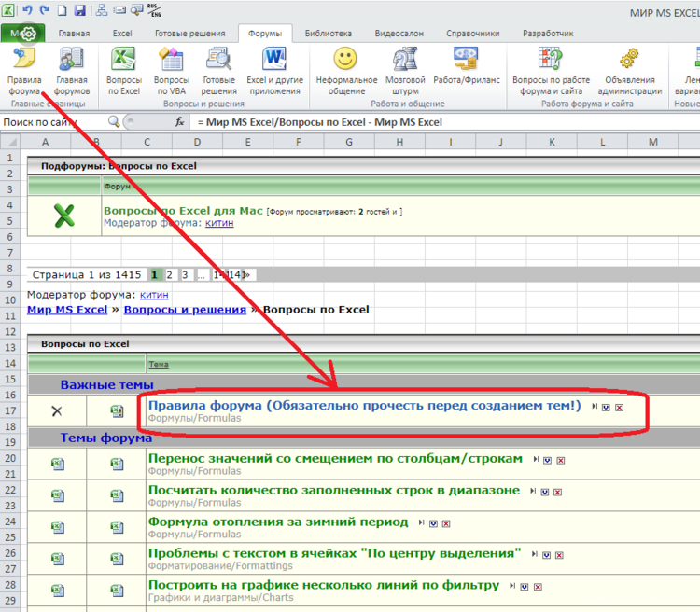Click the Поиск по сайту search field

click(53, 122)
